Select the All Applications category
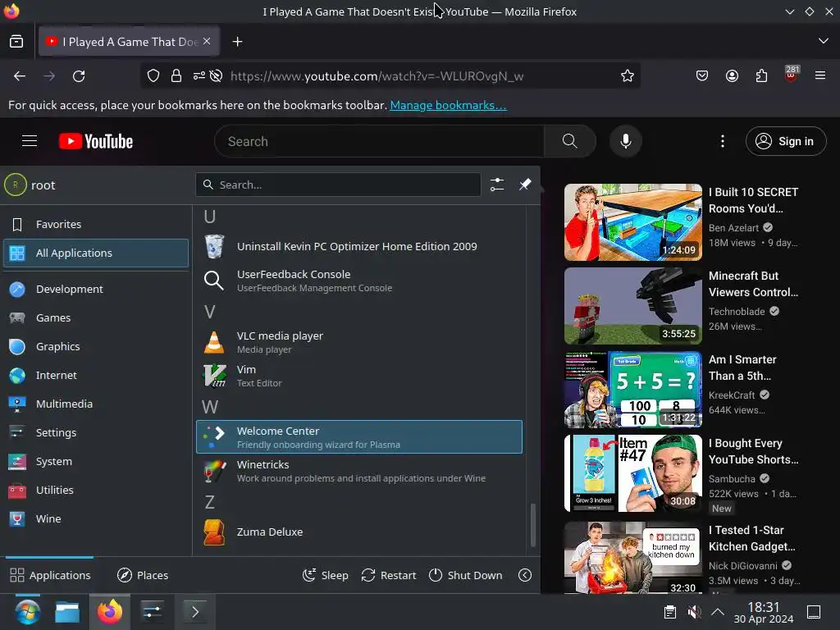 point(96,253)
